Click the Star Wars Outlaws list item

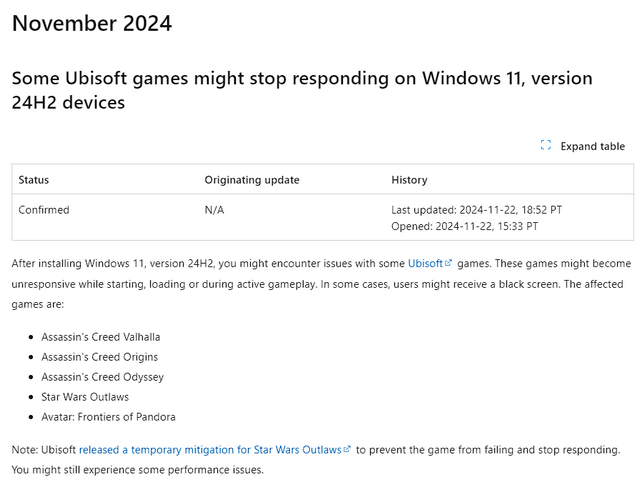tap(85, 397)
